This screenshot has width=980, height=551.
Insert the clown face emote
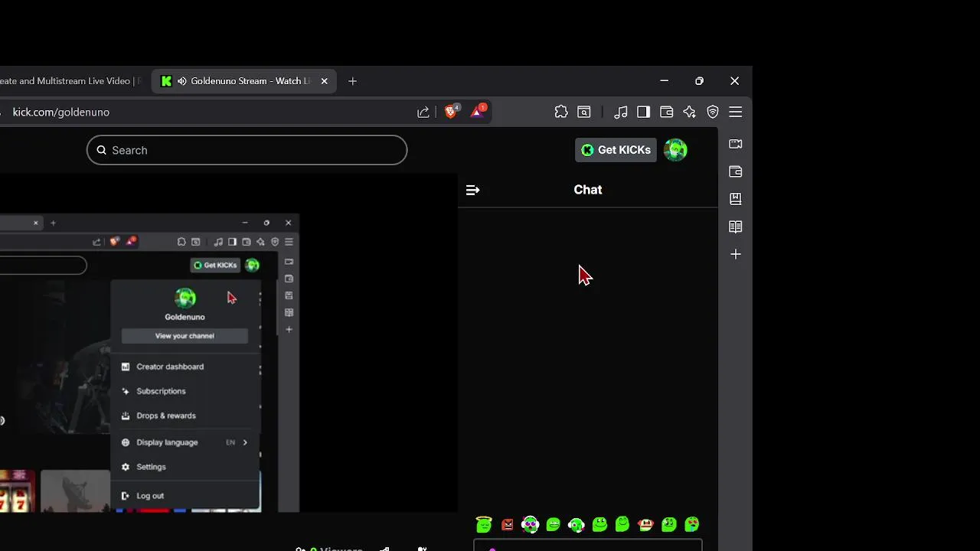pos(645,524)
